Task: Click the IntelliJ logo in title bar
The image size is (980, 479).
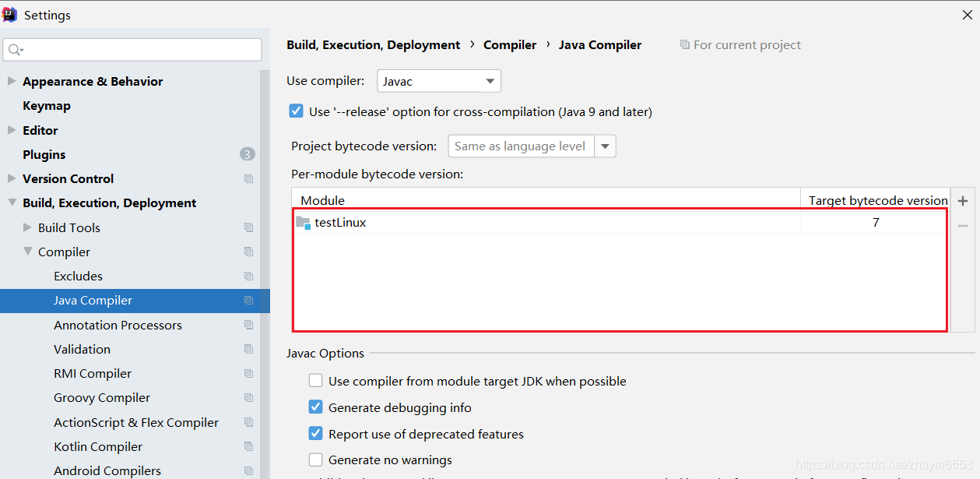Action: pyautogui.click(x=11, y=15)
